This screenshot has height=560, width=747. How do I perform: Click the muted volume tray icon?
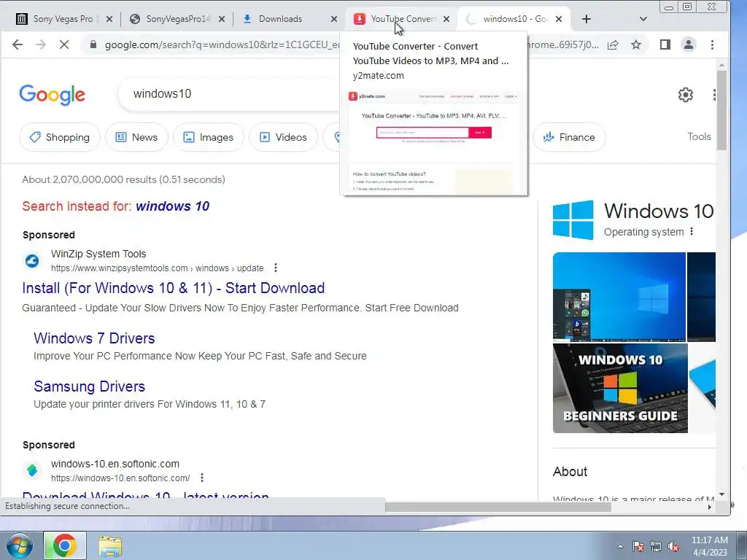(x=673, y=546)
